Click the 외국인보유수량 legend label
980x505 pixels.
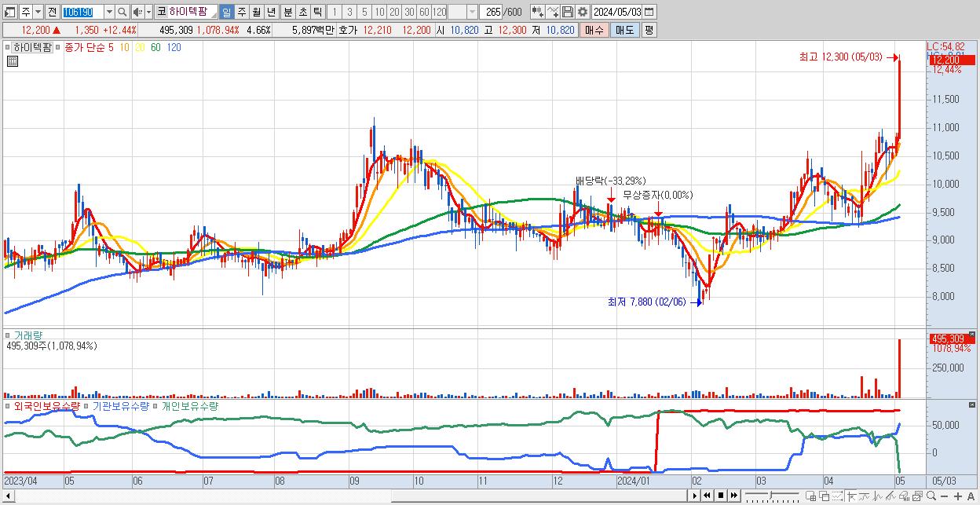click(x=47, y=406)
